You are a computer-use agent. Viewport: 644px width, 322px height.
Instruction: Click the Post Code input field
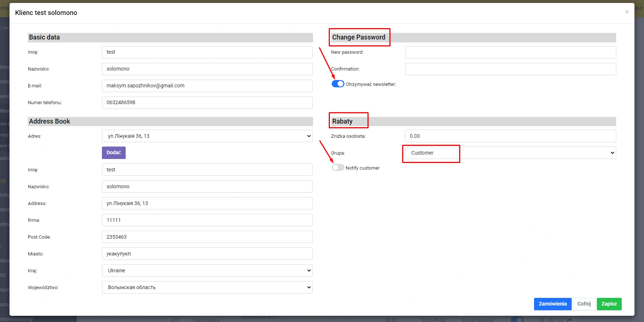207,237
